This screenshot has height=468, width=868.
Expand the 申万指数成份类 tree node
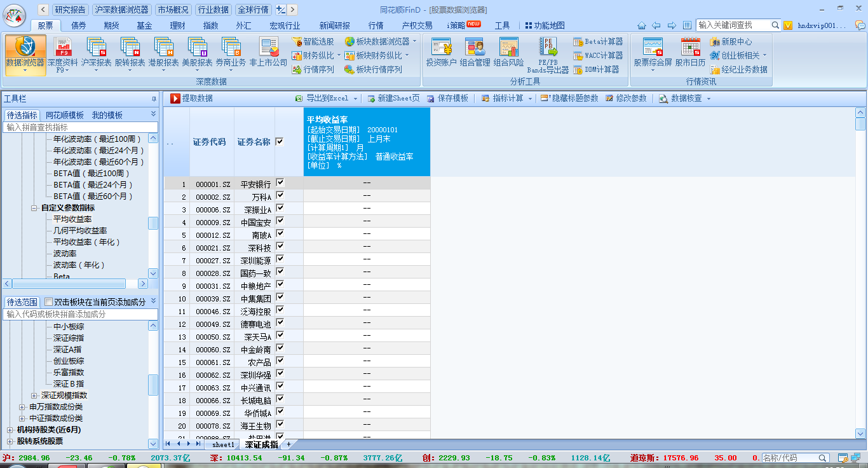(x=22, y=407)
